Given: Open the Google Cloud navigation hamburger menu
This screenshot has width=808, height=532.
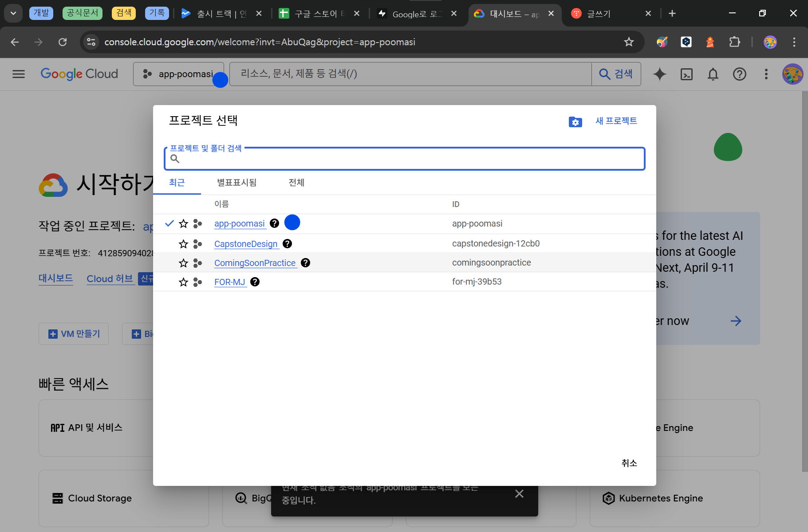Looking at the screenshot, I should coord(19,74).
